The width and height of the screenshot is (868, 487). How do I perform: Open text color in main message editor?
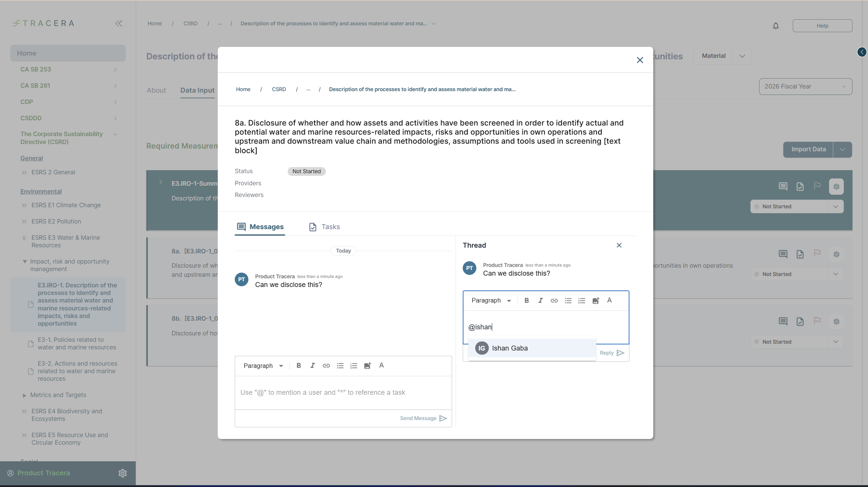point(381,365)
